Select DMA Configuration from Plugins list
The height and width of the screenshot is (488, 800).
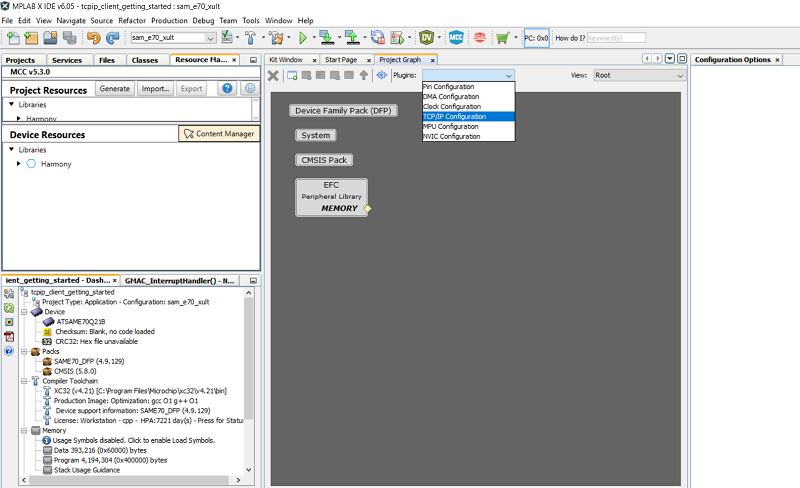[x=468, y=96]
